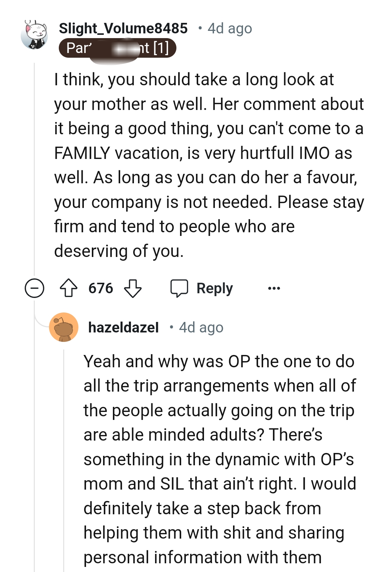Collapse via thread line beside Slight_Volume8485's comment text
The width and height of the screenshot is (392, 572).
(34, 163)
